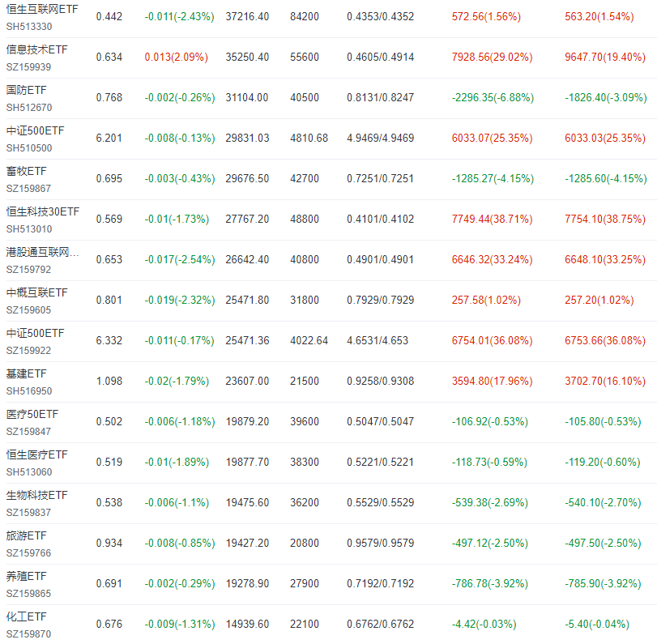Click the price 0.442 cell

pyautogui.click(x=109, y=17)
